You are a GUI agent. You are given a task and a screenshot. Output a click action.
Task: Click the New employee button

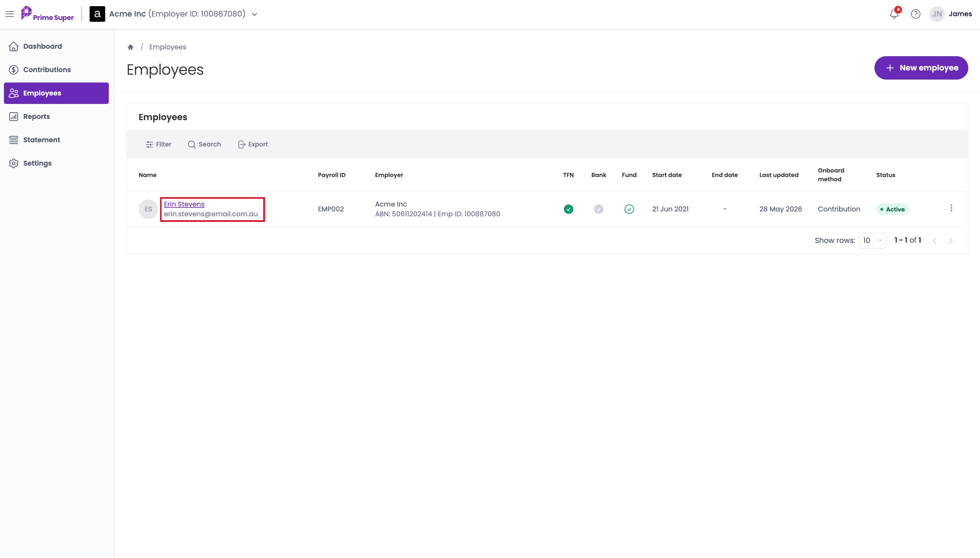coord(921,68)
